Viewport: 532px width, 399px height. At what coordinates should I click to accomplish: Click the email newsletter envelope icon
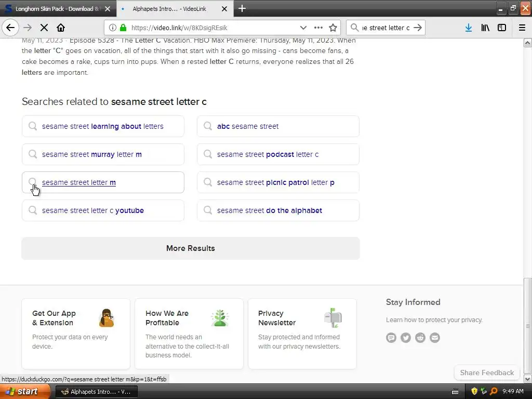point(435,338)
